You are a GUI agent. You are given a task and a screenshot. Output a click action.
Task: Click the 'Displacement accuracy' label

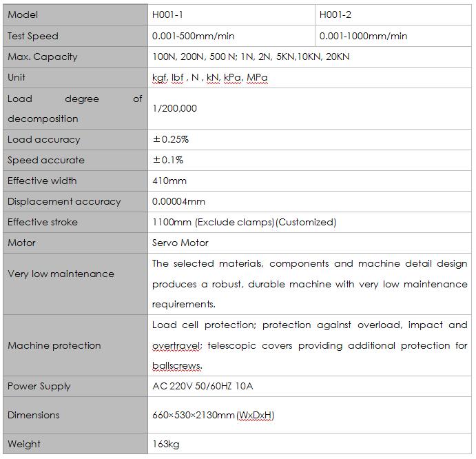click(x=64, y=202)
